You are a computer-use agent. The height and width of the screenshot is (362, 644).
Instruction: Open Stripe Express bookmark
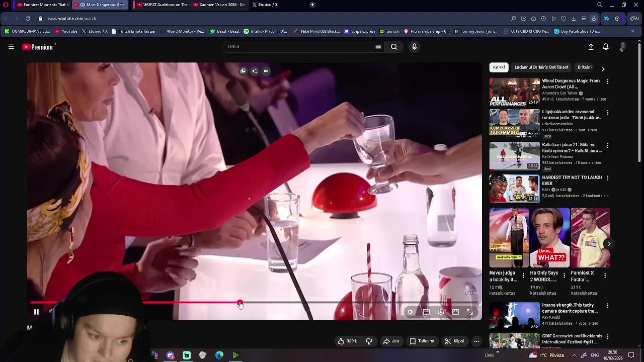point(360,31)
